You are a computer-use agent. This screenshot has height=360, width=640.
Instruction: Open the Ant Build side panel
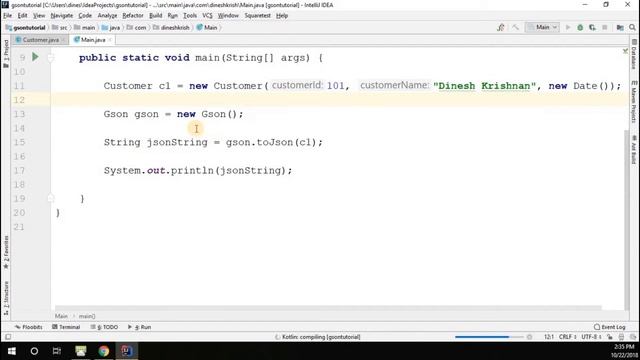(x=634, y=150)
